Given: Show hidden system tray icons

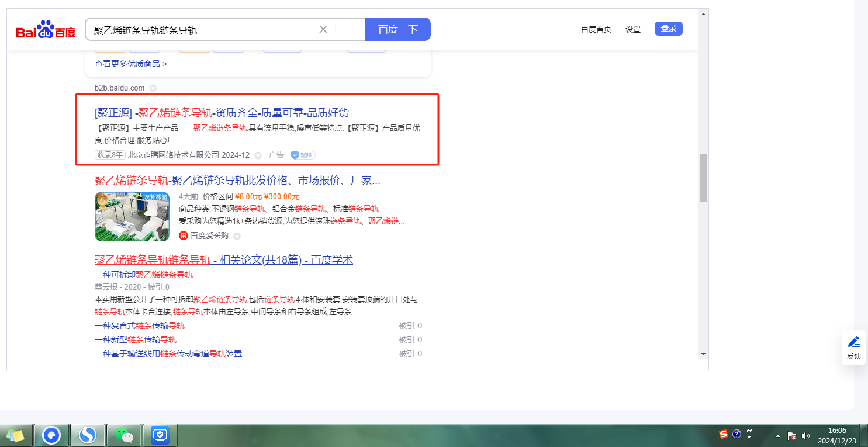Looking at the screenshot, I should (x=777, y=436).
